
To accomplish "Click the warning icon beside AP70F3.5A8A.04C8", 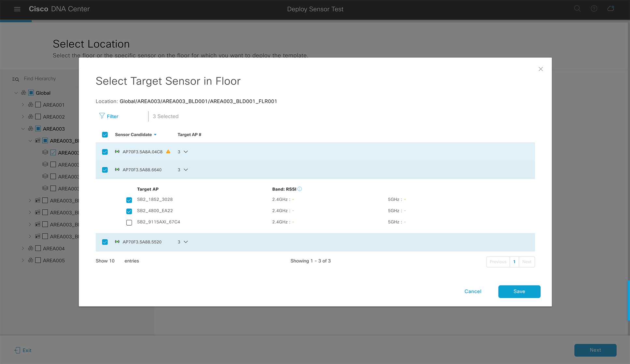I will [x=168, y=152].
